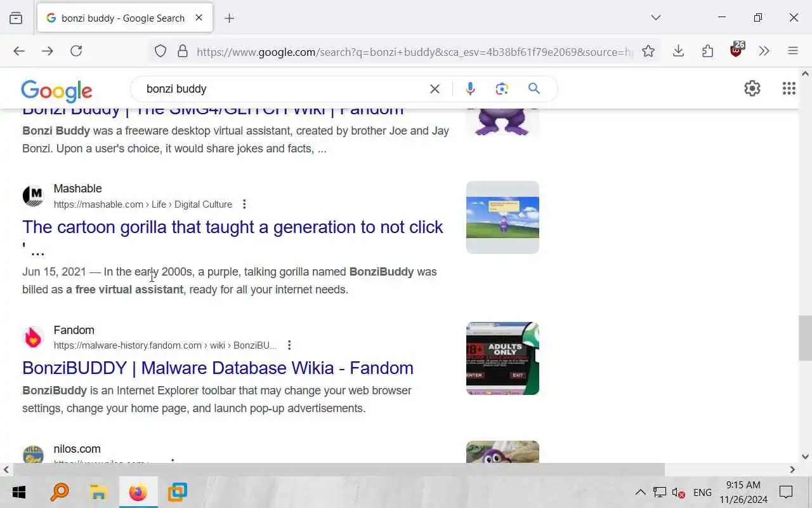Open the Google apps grid
This screenshot has height=508, width=812.
pyautogui.click(x=789, y=88)
